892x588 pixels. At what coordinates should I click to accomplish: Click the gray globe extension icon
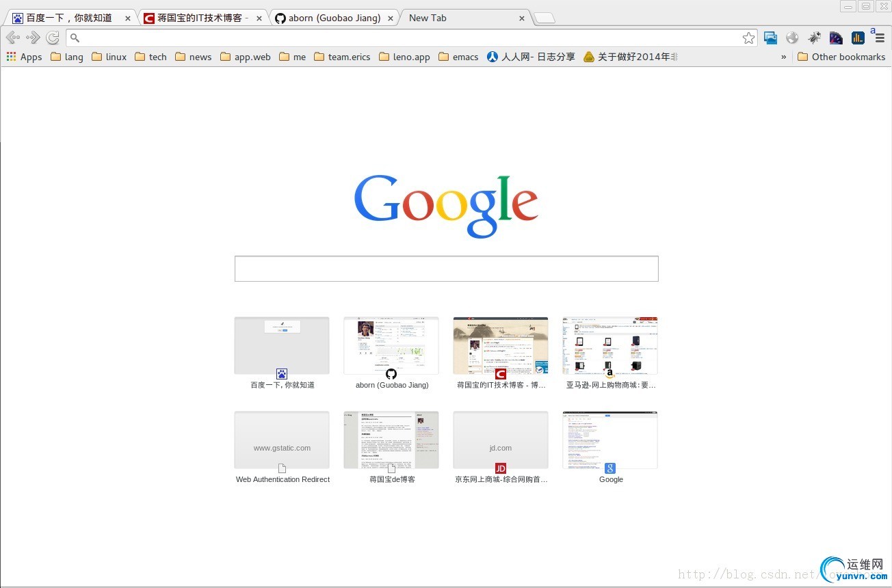point(792,38)
